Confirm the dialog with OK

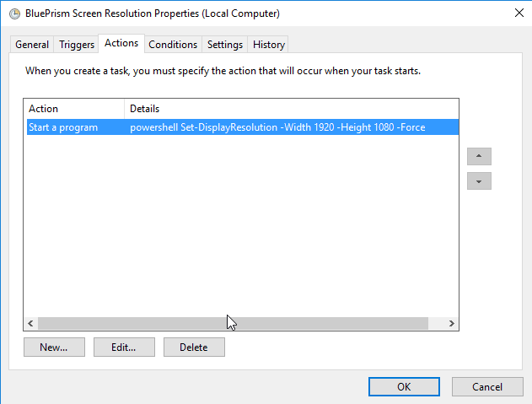point(404,386)
